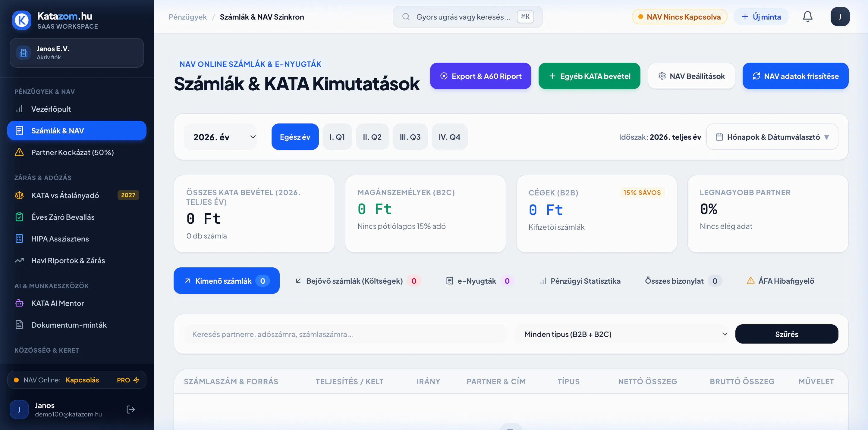
Task: Click the Éves Záró Bevallás clipboard icon
Action: point(19,217)
